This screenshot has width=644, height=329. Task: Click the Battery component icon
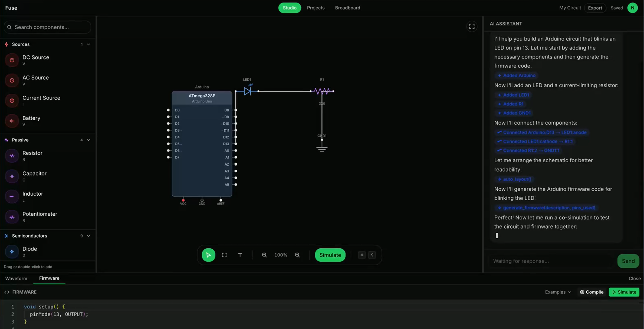click(12, 121)
